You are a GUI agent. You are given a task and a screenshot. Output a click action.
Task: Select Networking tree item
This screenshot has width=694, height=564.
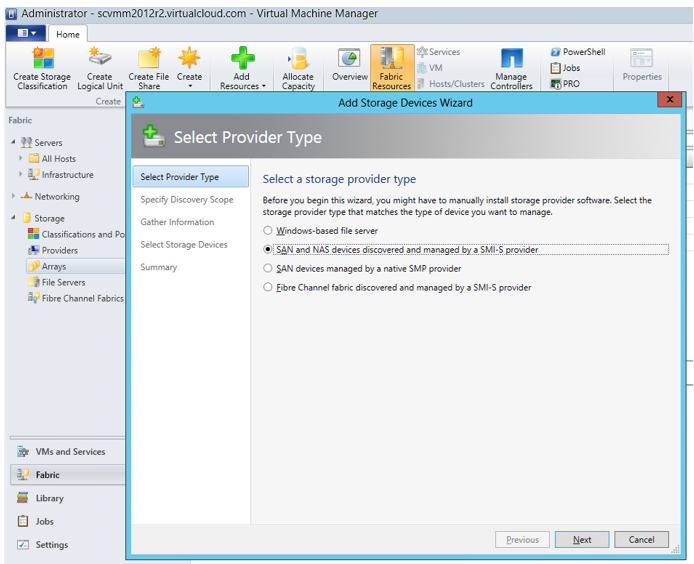tap(50, 197)
